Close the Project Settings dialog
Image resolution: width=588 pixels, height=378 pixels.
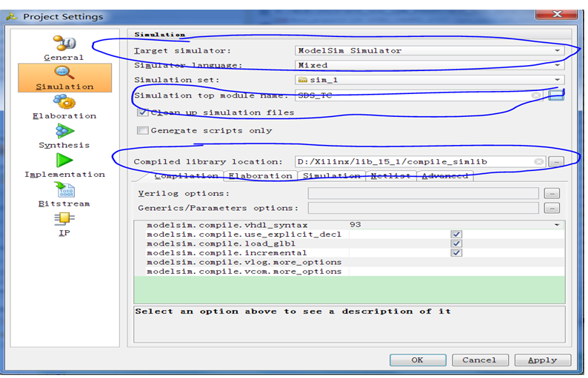556,14
